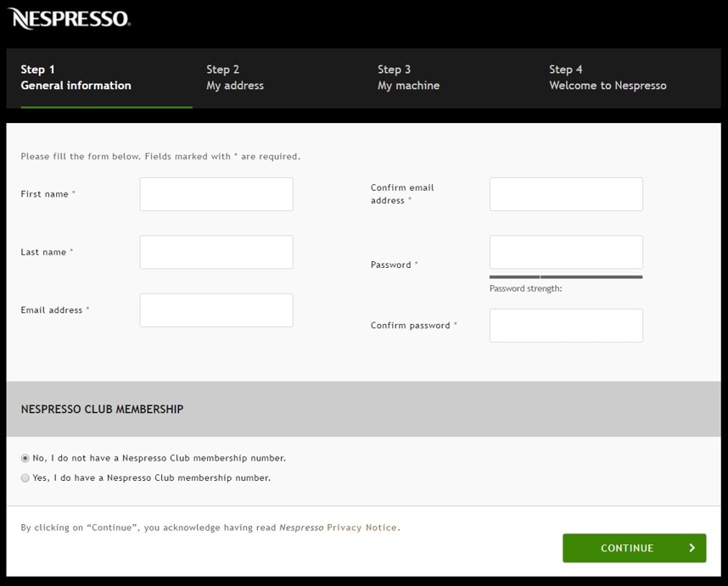Image resolution: width=728 pixels, height=586 pixels.
Task: Select 'Yes, I do have' membership option
Action: pos(25,478)
